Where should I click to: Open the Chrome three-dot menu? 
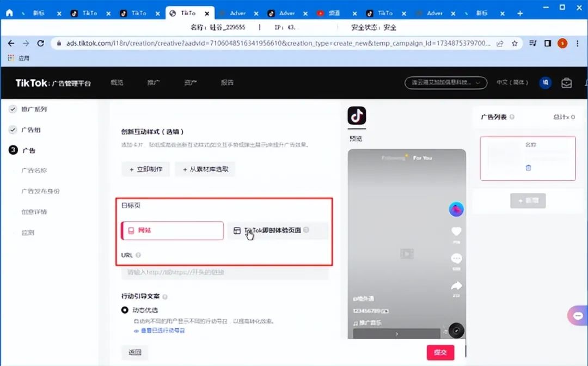578,44
